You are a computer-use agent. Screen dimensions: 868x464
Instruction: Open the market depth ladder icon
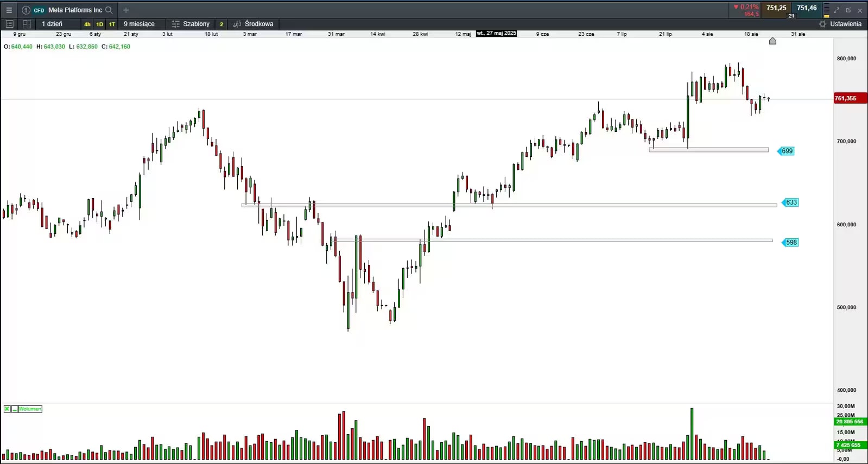point(826,10)
